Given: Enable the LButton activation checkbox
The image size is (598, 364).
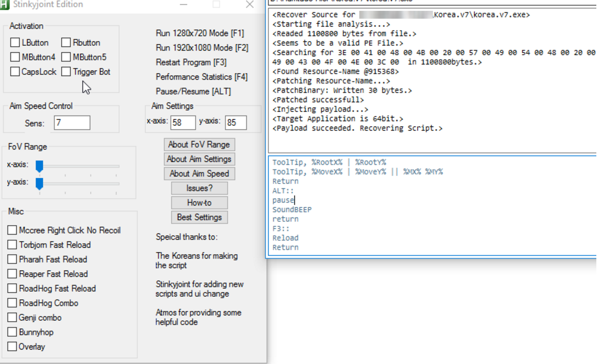Looking at the screenshot, I should point(15,42).
